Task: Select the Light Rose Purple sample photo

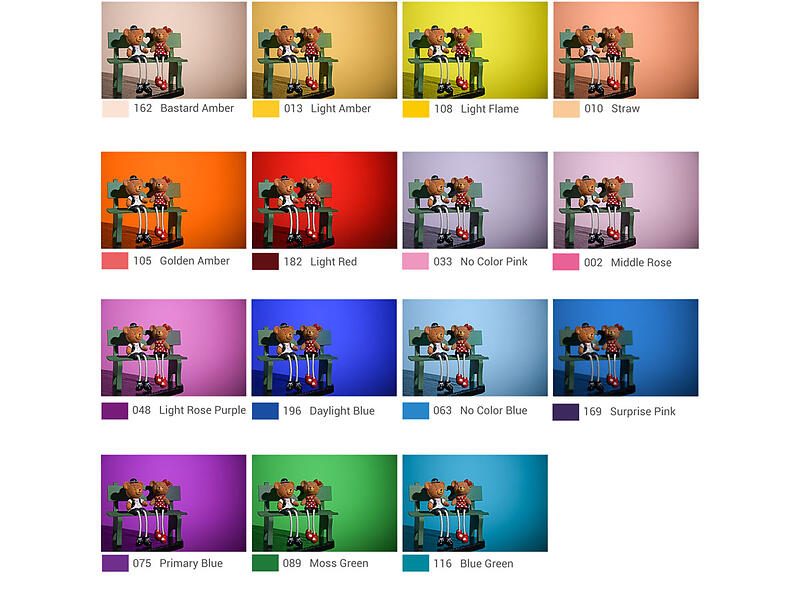Action: coord(173,347)
